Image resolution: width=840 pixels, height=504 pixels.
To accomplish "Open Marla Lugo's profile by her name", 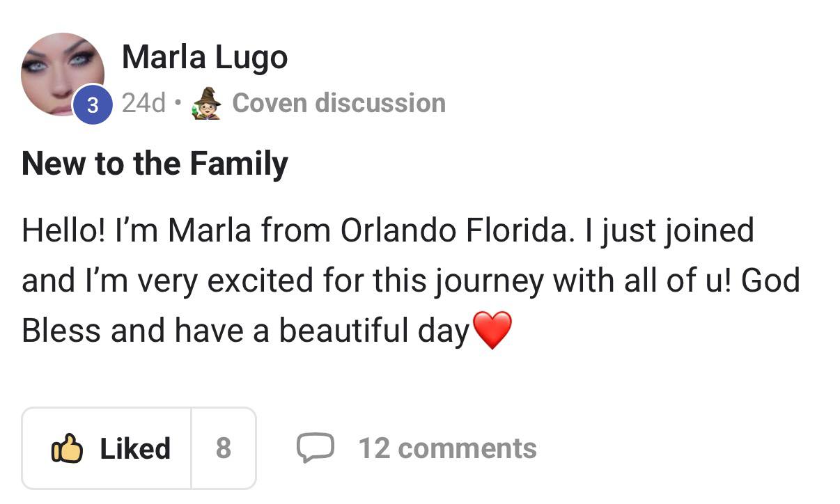I will click(x=205, y=57).
